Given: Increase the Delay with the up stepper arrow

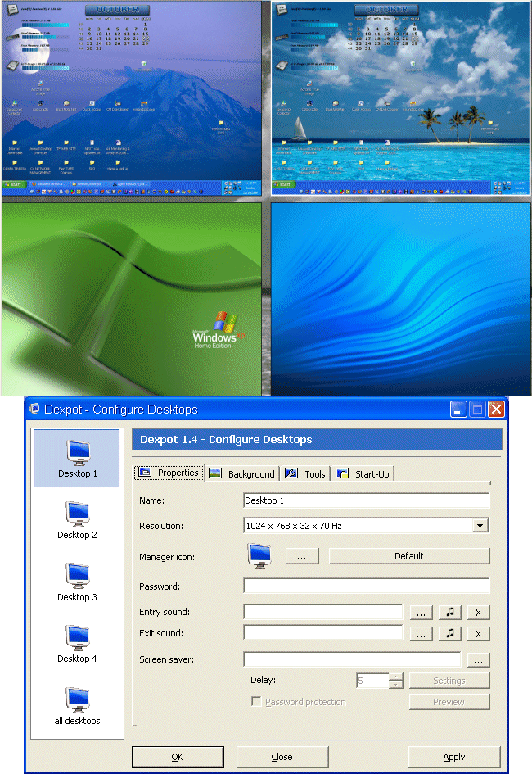Looking at the screenshot, I should (396, 677).
